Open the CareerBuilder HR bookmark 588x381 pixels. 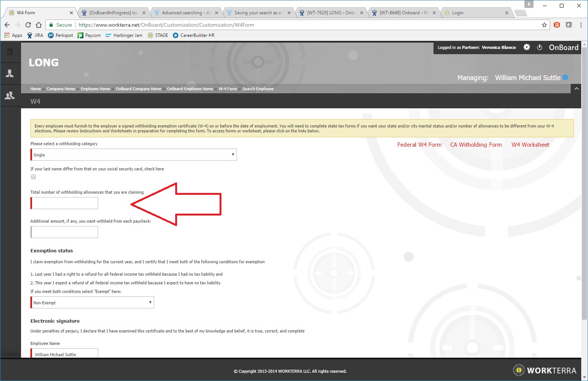click(194, 35)
